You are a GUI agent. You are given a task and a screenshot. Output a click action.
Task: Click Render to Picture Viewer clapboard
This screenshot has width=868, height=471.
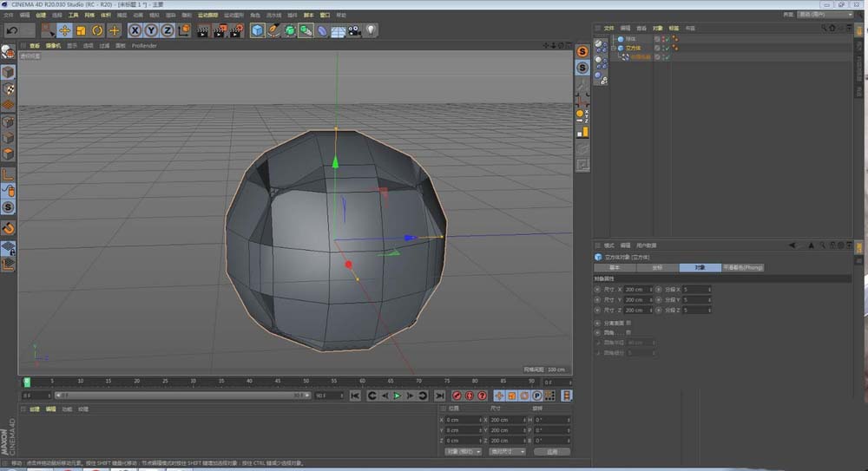pyautogui.click(x=220, y=30)
